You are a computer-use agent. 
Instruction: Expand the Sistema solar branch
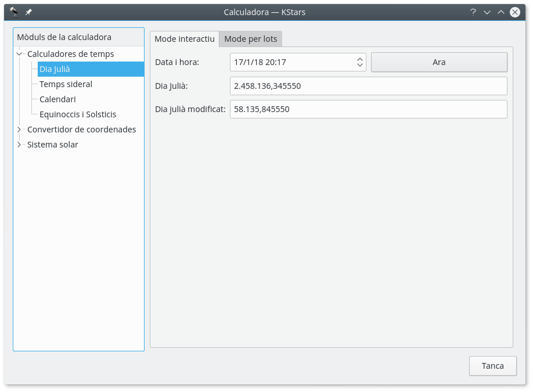tap(19, 145)
